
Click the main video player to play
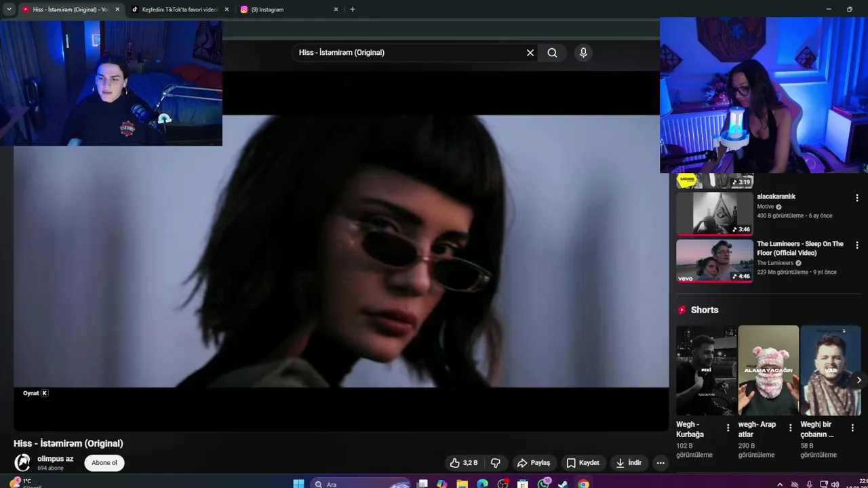click(x=341, y=251)
